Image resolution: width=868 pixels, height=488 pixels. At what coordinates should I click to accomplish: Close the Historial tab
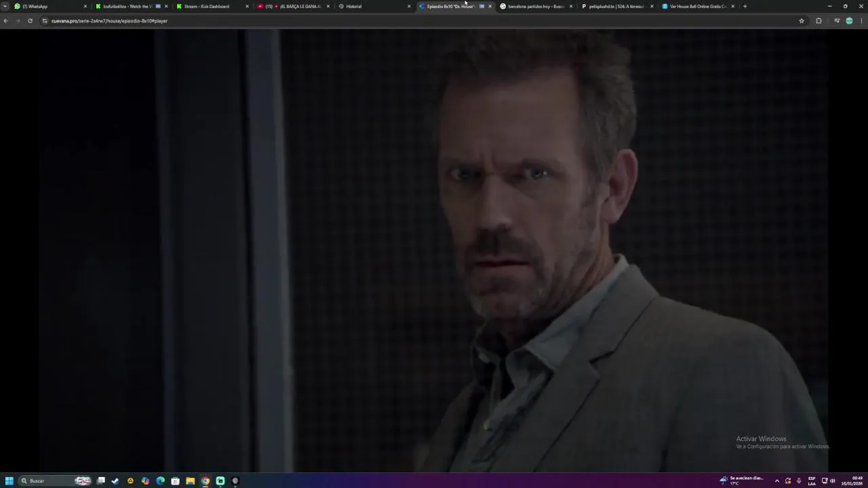409,6
